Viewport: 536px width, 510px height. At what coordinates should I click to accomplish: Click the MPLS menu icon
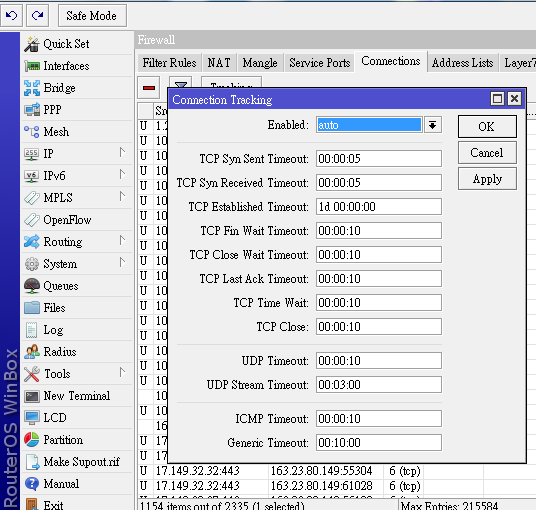(x=32, y=198)
